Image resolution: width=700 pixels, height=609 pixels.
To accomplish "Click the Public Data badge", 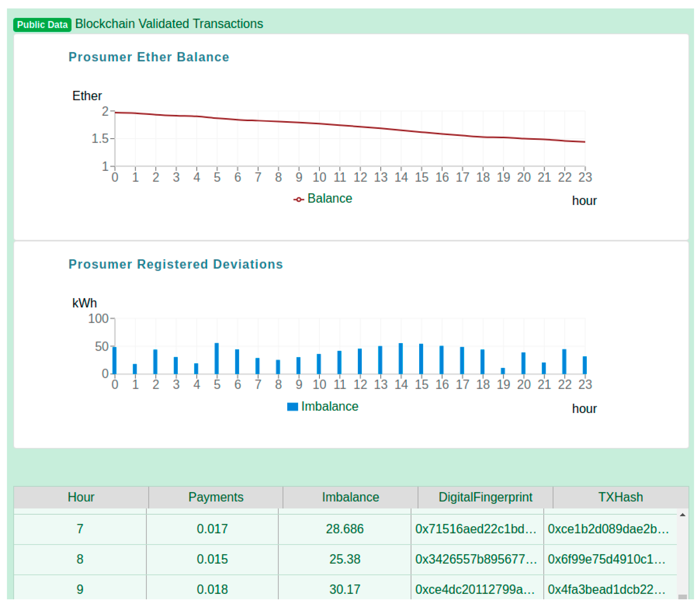I will pos(42,25).
